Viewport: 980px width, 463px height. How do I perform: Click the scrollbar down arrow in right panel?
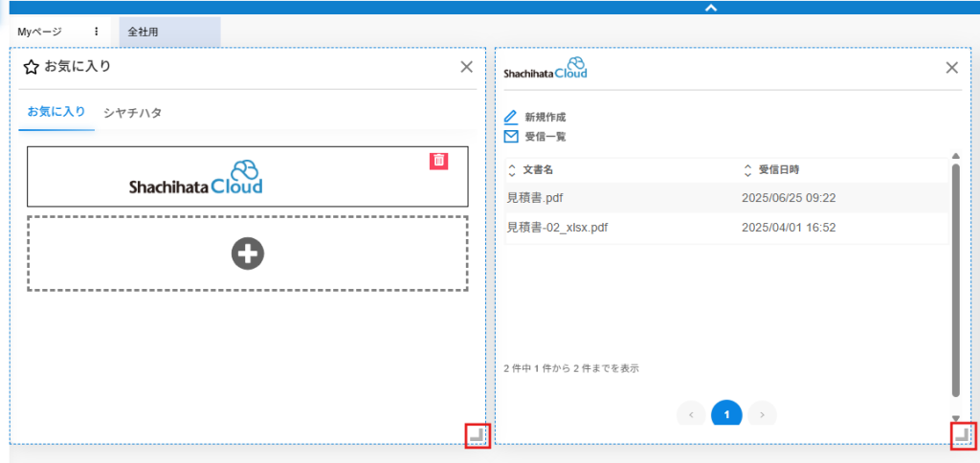(x=956, y=418)
